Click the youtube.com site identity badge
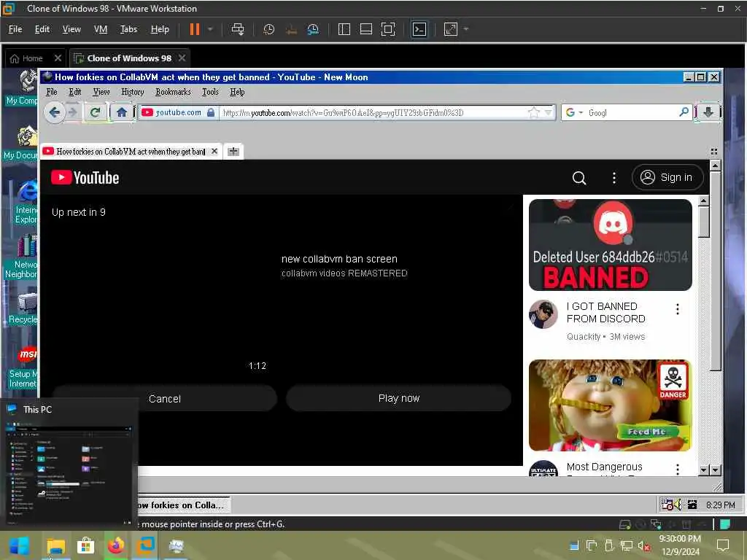747x560 pixels. [178, 113]
